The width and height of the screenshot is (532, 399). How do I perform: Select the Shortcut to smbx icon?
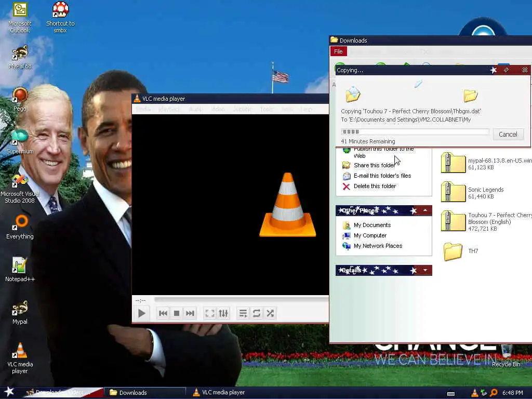click(60, 17)
